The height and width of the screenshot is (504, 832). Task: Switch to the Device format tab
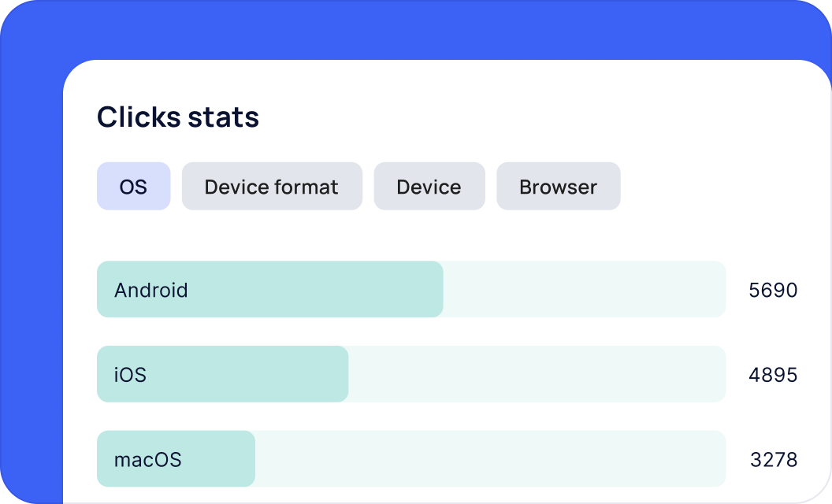pyautogui.click(x=272, y=187)
